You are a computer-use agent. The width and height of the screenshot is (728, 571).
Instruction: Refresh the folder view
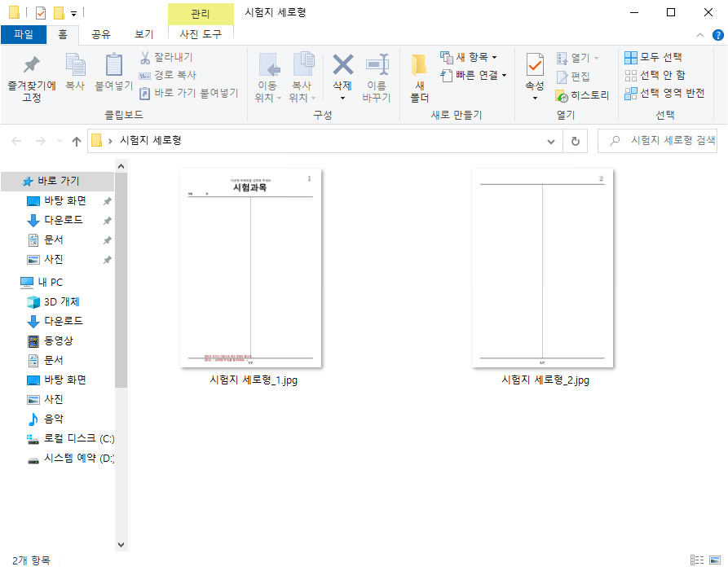pyautogui.click(x=576, y=140)
